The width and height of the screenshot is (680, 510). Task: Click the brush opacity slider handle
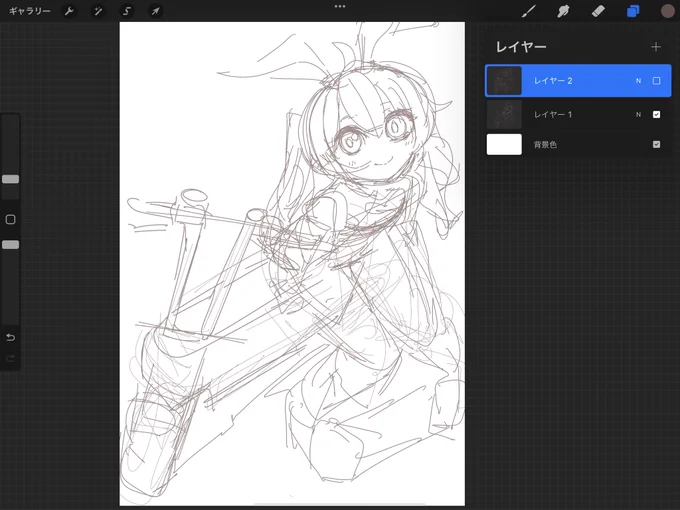click(x=10, y=245)
